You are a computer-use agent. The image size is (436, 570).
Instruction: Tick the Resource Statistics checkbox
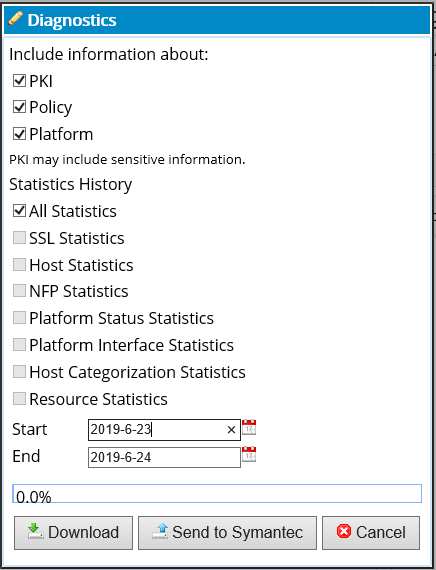pyautogui.click(x=19, y=398)
